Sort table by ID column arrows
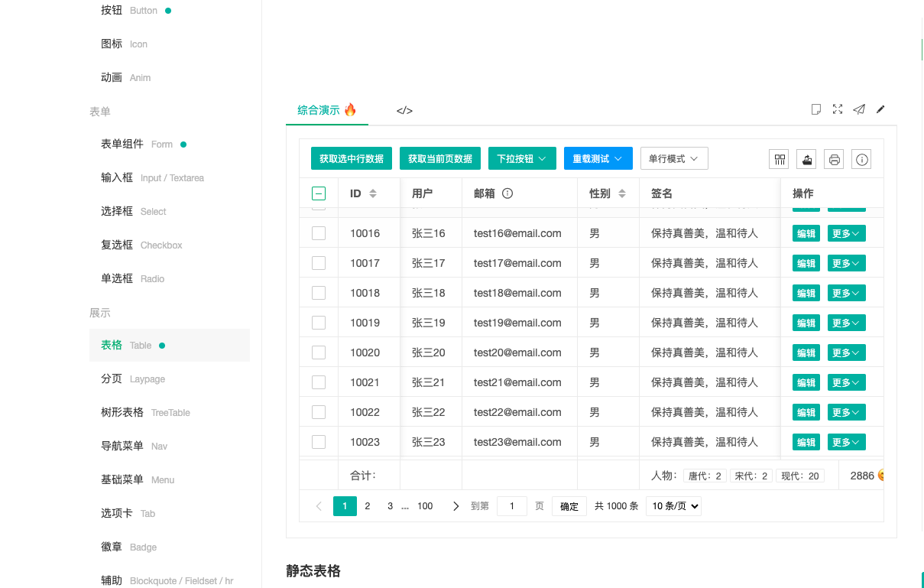Screen dimensions: 924x588 point(373,193)
